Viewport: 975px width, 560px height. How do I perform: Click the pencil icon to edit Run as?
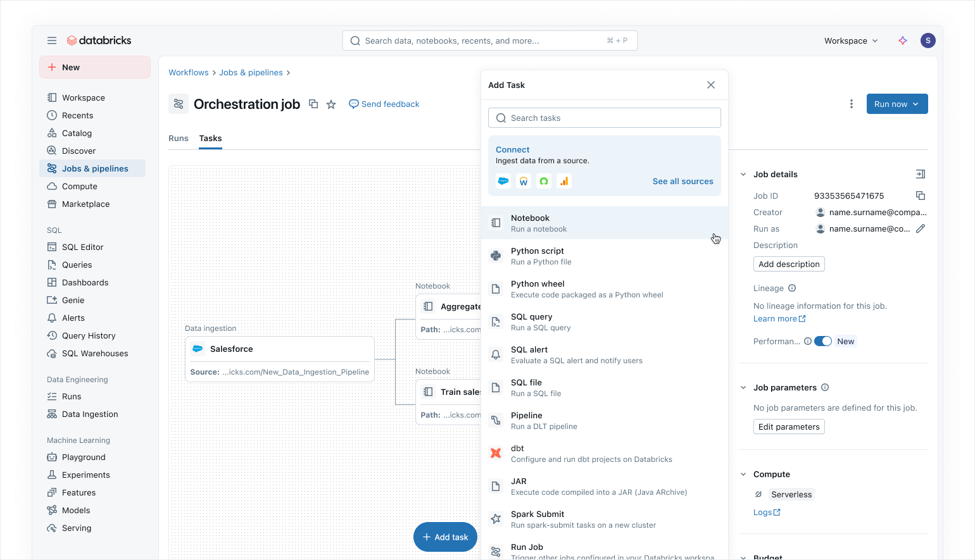[921, 228]
